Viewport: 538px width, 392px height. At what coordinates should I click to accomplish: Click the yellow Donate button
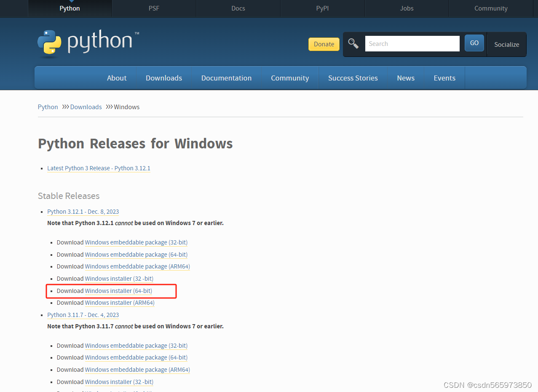click(x=324, y=44)
